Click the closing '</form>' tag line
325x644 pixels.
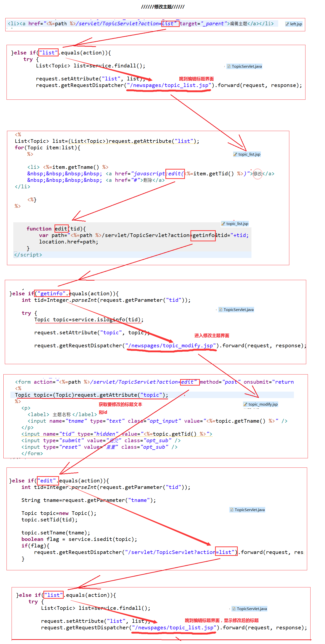[32, 453]
